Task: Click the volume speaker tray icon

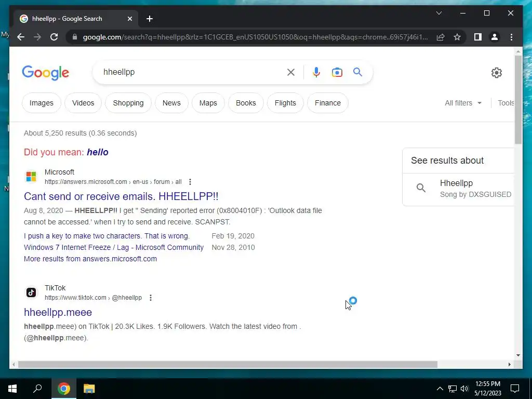Action: coord(464,389)
